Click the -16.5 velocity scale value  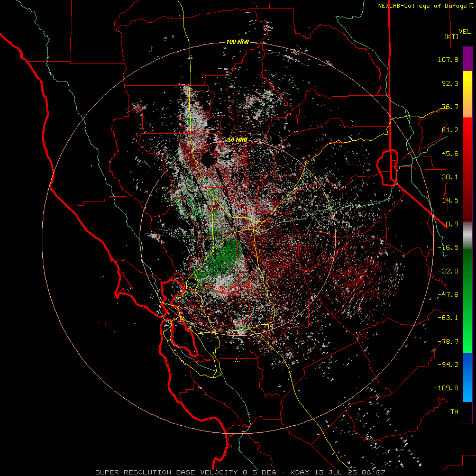coord(448,248)
